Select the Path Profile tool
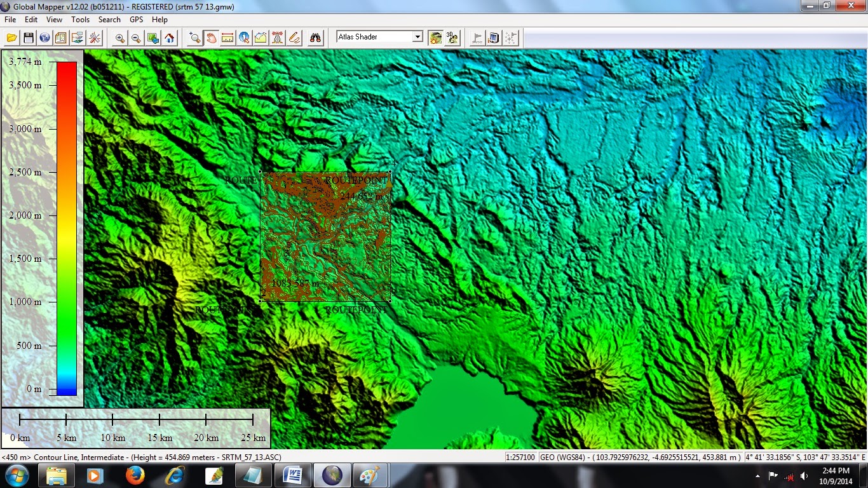The height and width of the screenshot is (488, 868). coord(261,37)
